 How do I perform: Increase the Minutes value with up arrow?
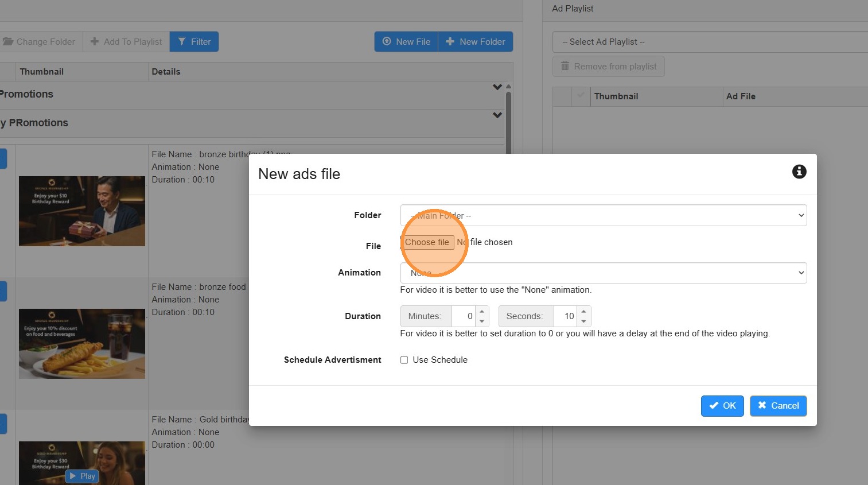click(x=482, y=312)
